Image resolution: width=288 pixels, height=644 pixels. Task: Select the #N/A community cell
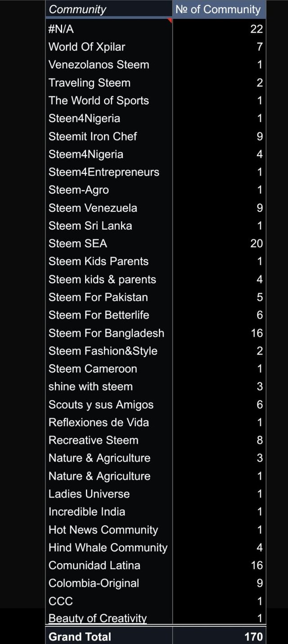point(109,29)
